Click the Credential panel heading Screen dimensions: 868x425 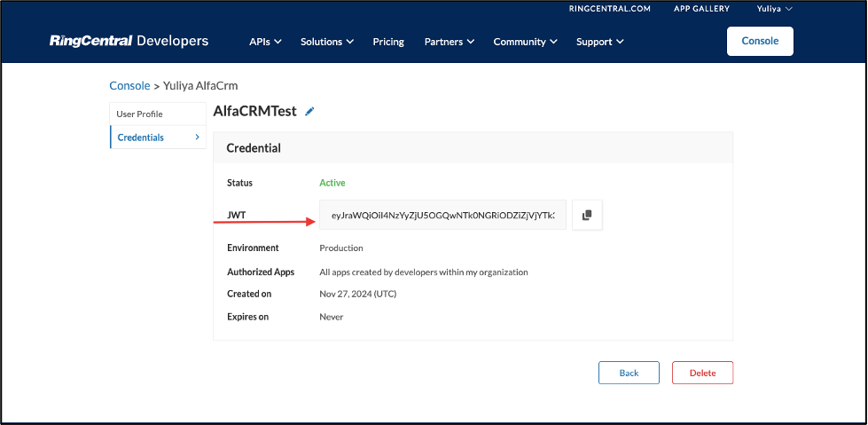pos(254,148)
